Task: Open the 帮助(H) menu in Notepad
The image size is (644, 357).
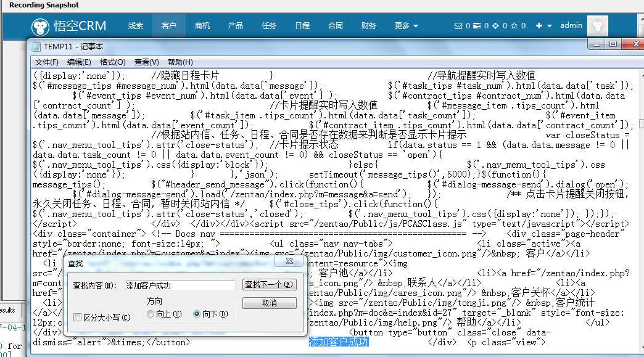Action: click(180, 62)
